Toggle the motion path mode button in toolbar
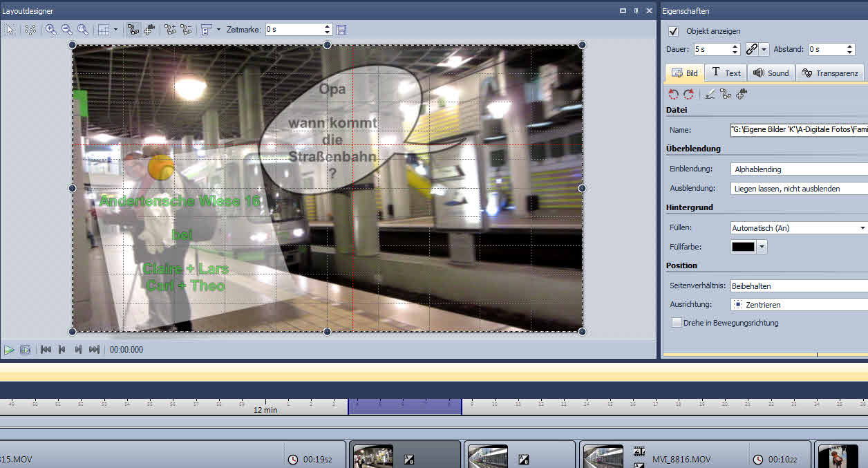Screen dimensions: 868x468 (133, 30)
